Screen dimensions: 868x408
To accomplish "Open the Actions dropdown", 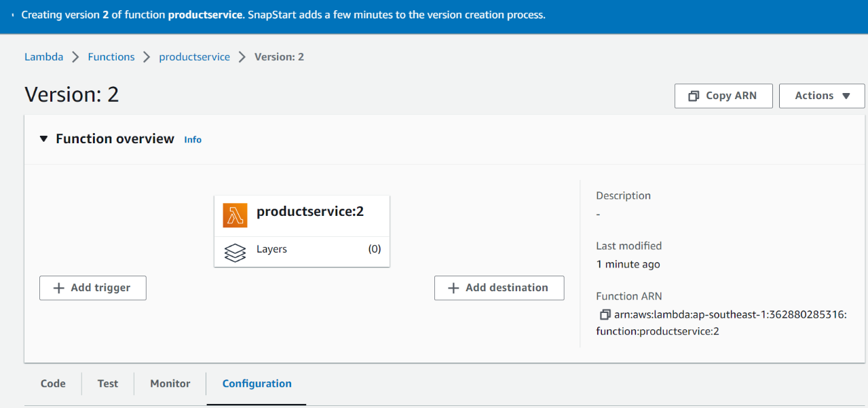I will click(820, 95).
